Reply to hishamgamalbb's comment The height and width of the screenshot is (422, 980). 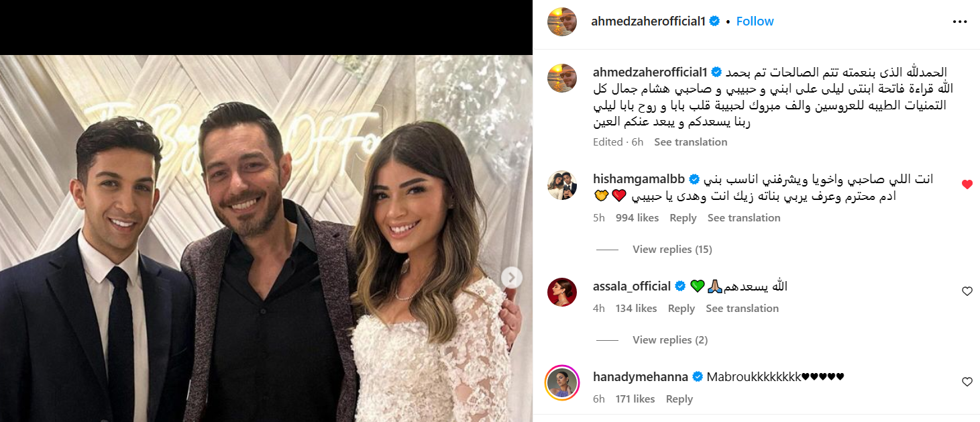point(683,218)
